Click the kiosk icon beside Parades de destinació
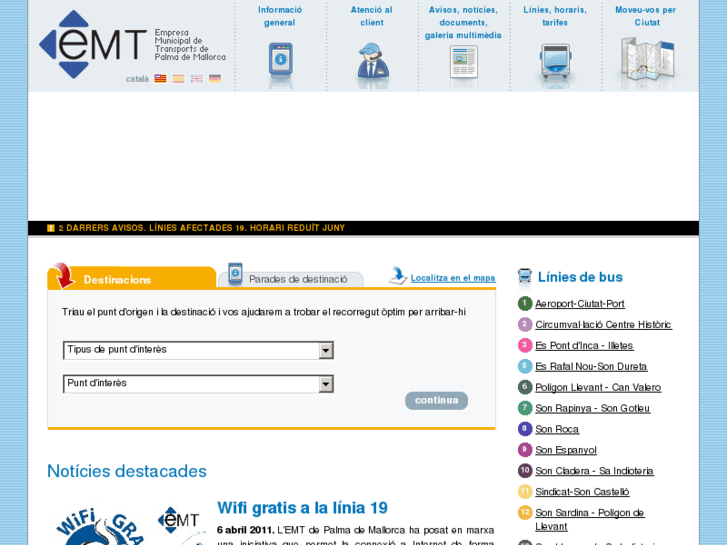 click(236, 274)
